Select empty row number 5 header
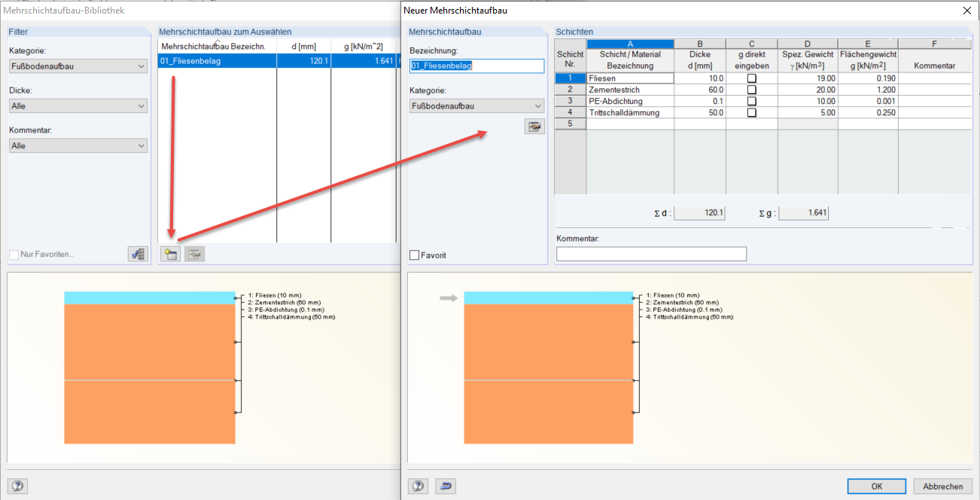Image resolution: width=980 pixels, height=500 pixels. [571, 123]
